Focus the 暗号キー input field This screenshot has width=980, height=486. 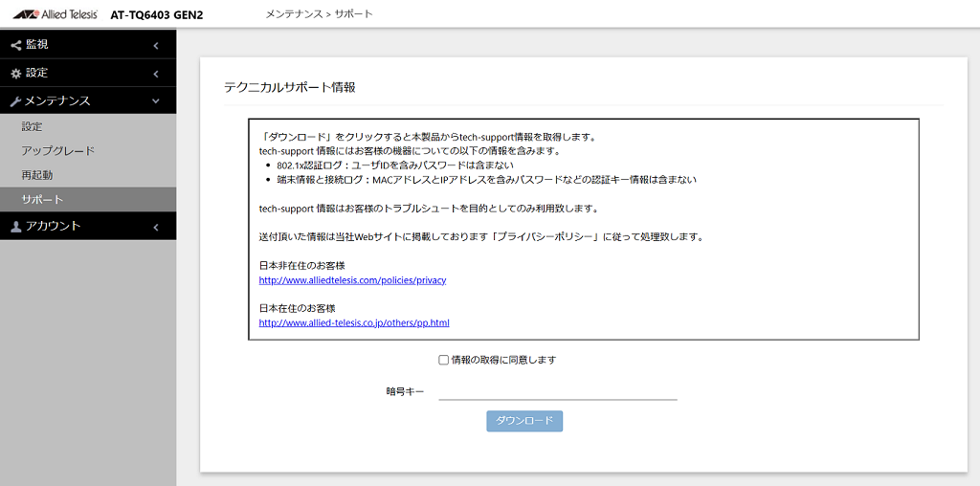click(x=557, y=390)
